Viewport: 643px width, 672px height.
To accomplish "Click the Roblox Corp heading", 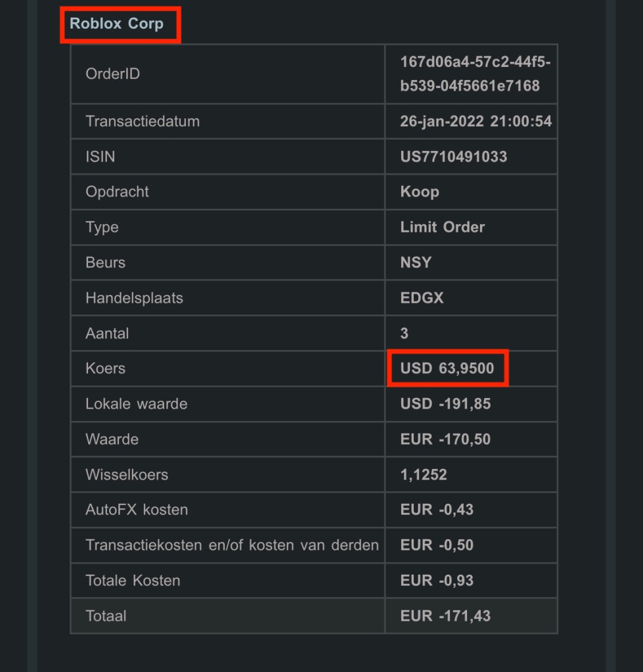I will click(x=117, y=24).
